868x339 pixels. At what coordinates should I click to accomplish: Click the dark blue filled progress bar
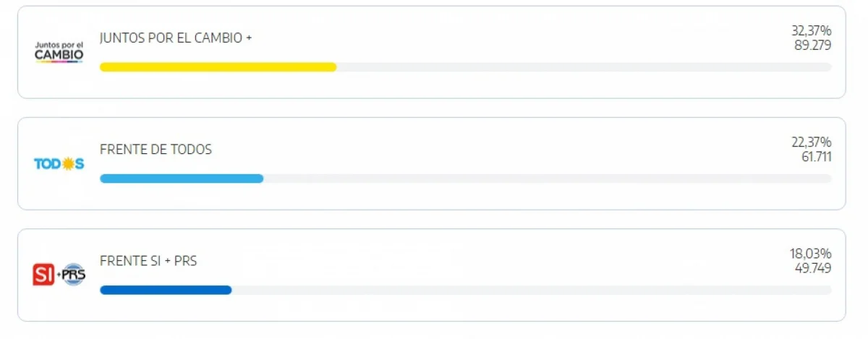[x=166, y=290]
